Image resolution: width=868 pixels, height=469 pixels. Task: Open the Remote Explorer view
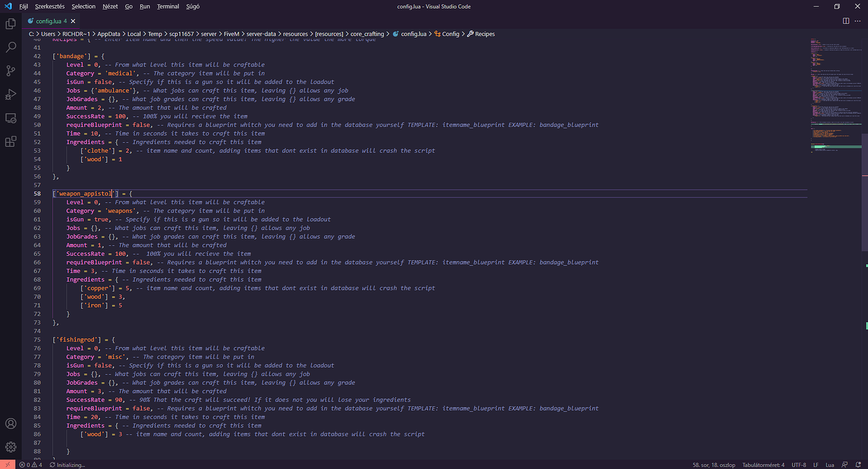10,118
